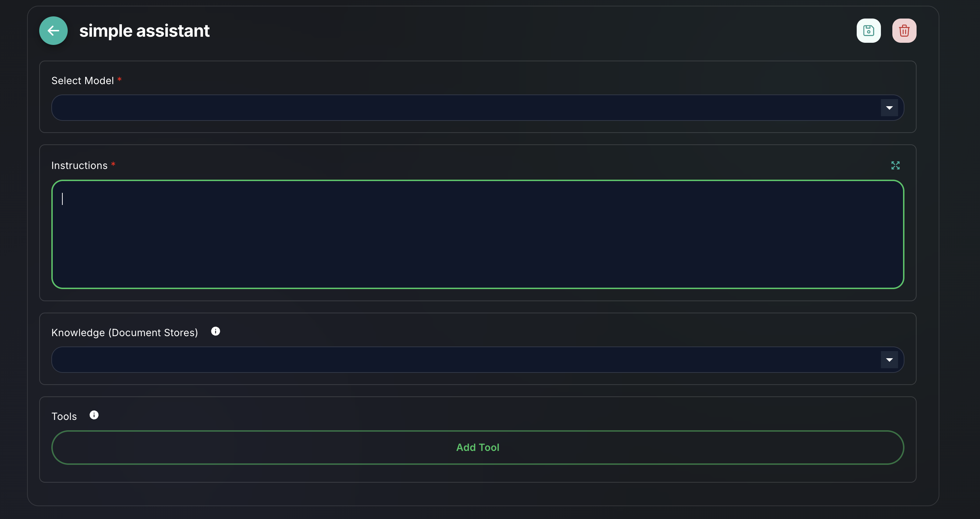Viewport: 980px width, 519px height.
Task: Show info for Knowledge (Document Stores)
Action: 215,332
